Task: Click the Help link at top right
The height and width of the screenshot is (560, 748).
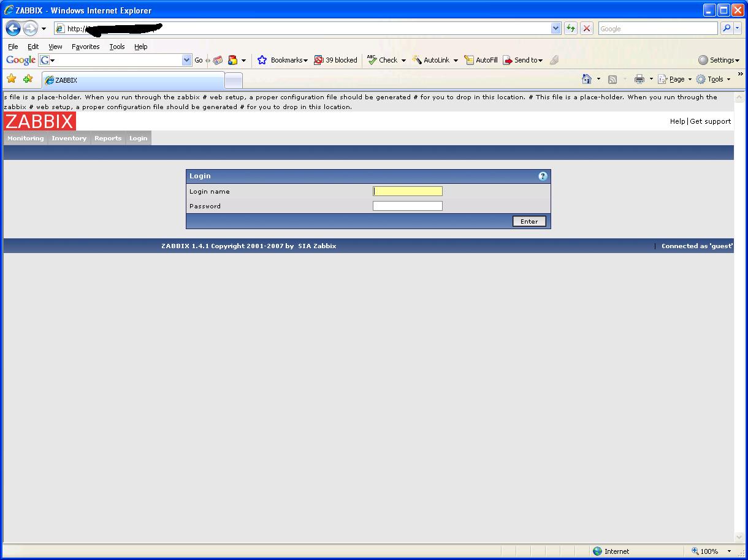Action: (x=677, y=121)
